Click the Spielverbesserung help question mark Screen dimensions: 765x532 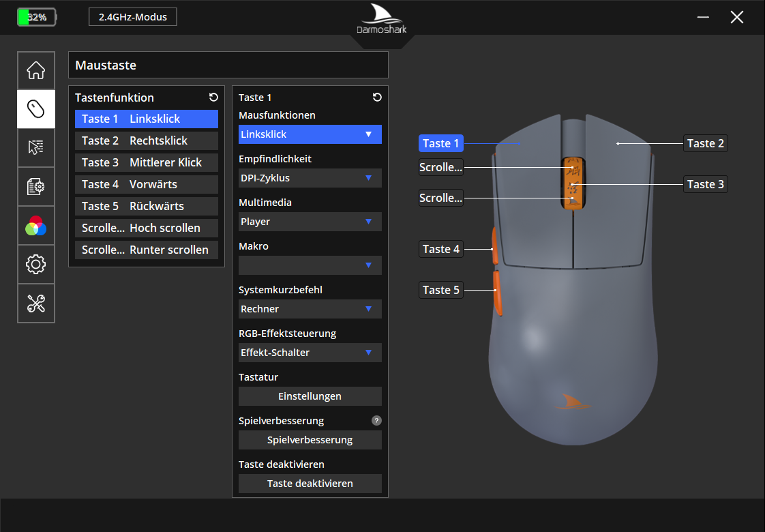376,420
